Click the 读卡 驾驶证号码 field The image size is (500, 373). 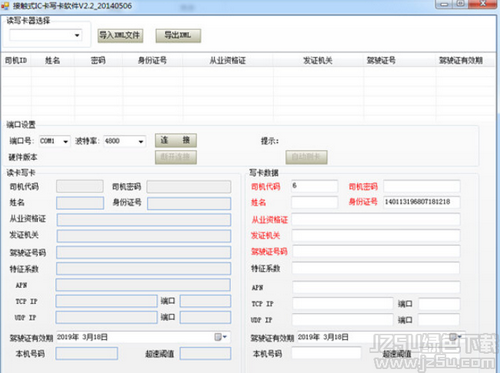143,252
